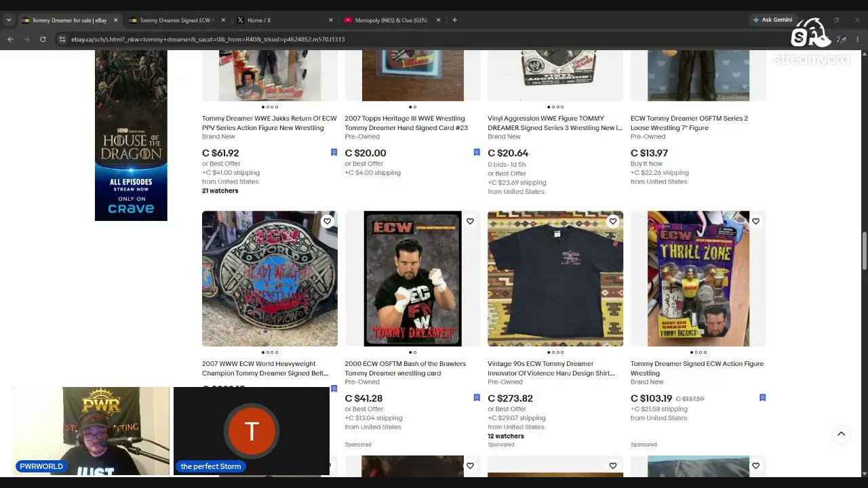Click eBay badge icon beside C $41.28 price

(x=477, y=398)
